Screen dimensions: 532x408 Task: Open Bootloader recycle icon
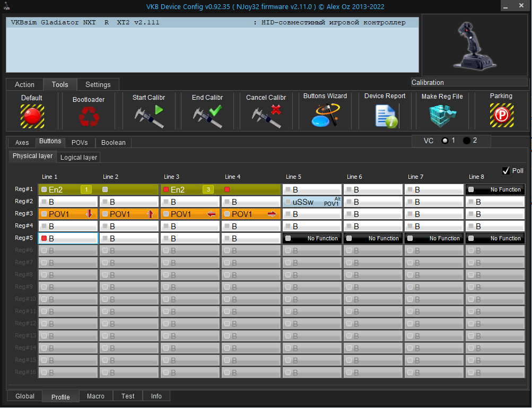point(88,116)
